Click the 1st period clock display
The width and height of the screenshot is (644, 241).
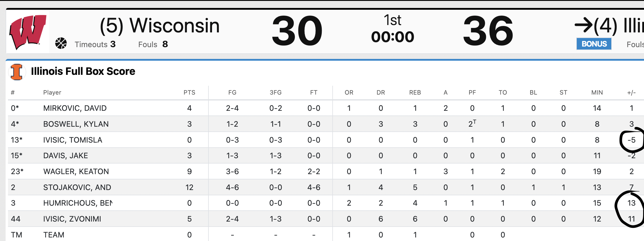[392, 29]
